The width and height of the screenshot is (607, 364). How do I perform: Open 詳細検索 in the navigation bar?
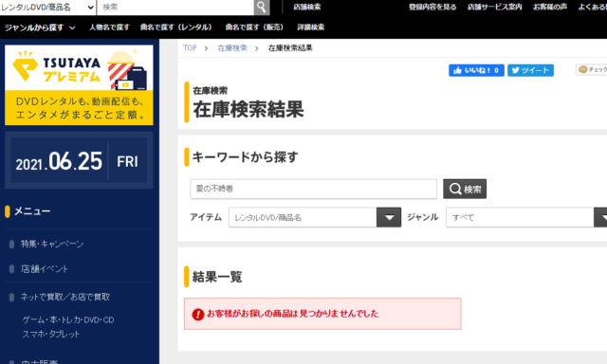(311, 27)
